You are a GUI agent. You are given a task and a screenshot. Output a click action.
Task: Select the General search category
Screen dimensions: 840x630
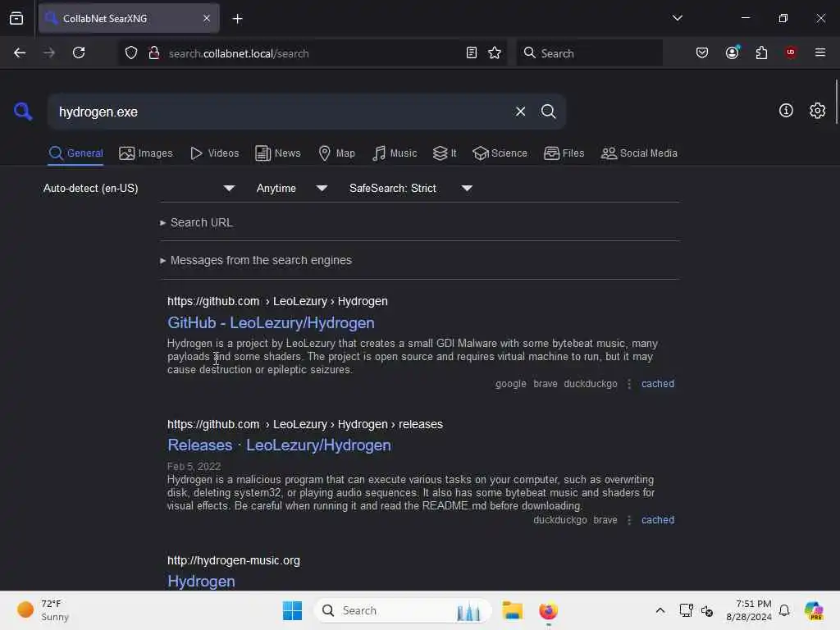[75, 153]
